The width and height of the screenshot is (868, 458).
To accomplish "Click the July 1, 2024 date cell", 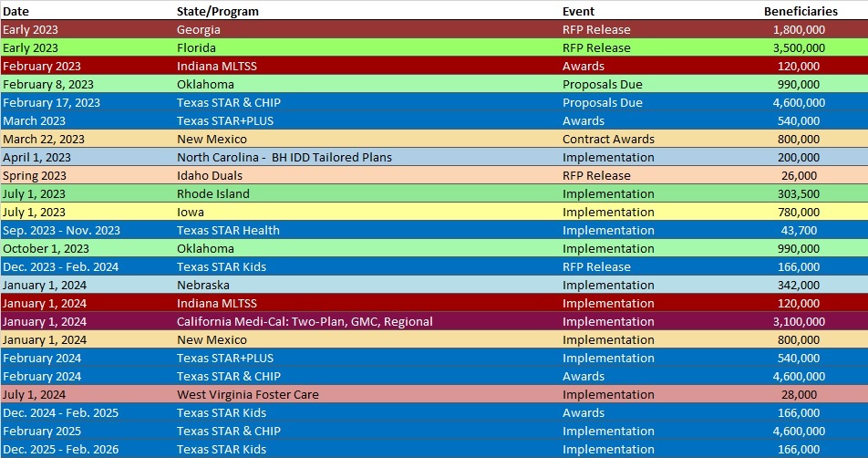I will (x=34, y=395).
